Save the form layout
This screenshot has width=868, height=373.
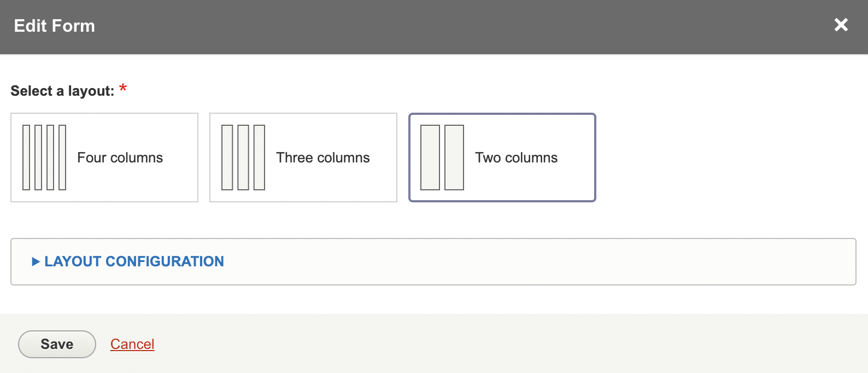pos(57,344)
